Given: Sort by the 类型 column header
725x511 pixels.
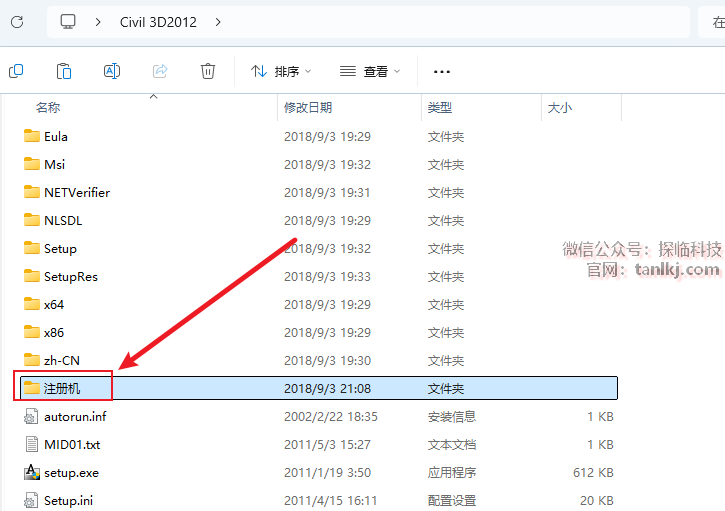Looking at the screenshot, I should pyautogui.click(x=440, y=108).
